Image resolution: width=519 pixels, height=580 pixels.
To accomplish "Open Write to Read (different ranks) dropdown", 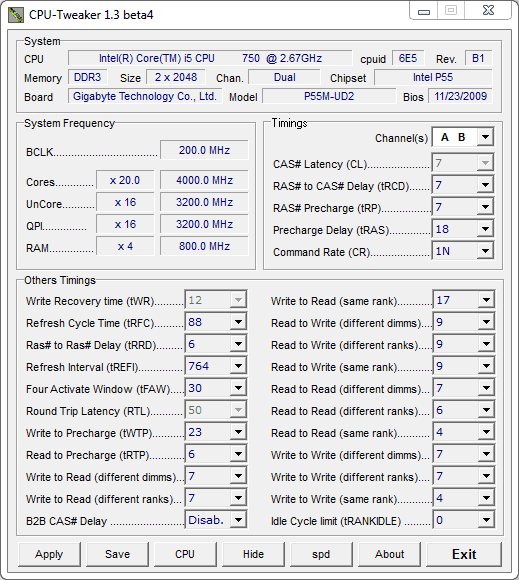I will tap(216, 498).
